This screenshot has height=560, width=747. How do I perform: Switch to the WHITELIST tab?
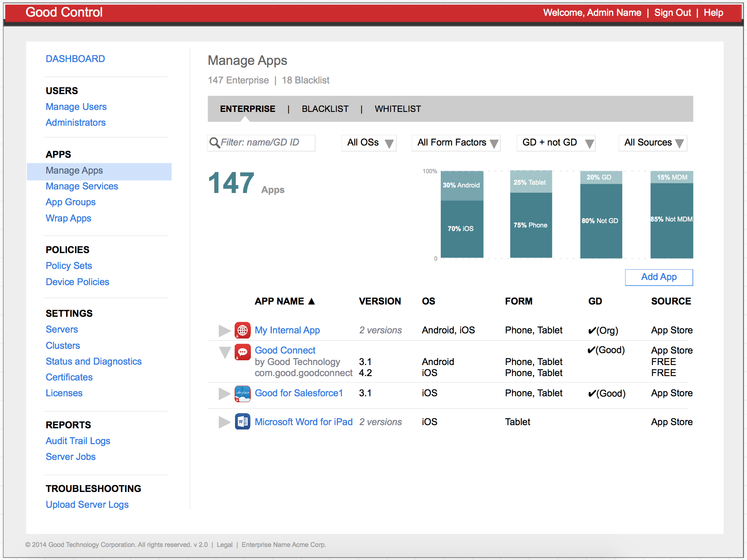[x=398, y=109]
